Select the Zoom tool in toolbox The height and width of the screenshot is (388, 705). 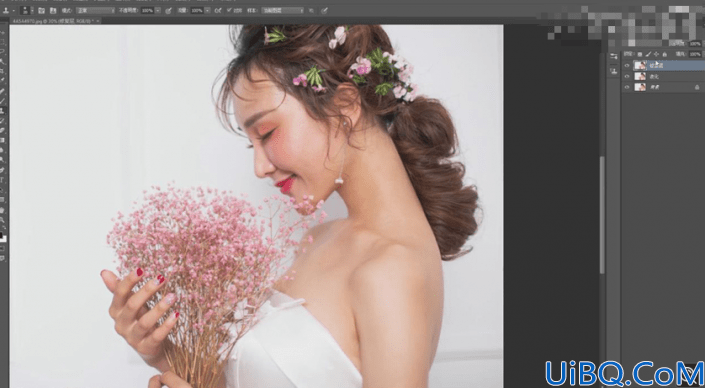[3, 220]
